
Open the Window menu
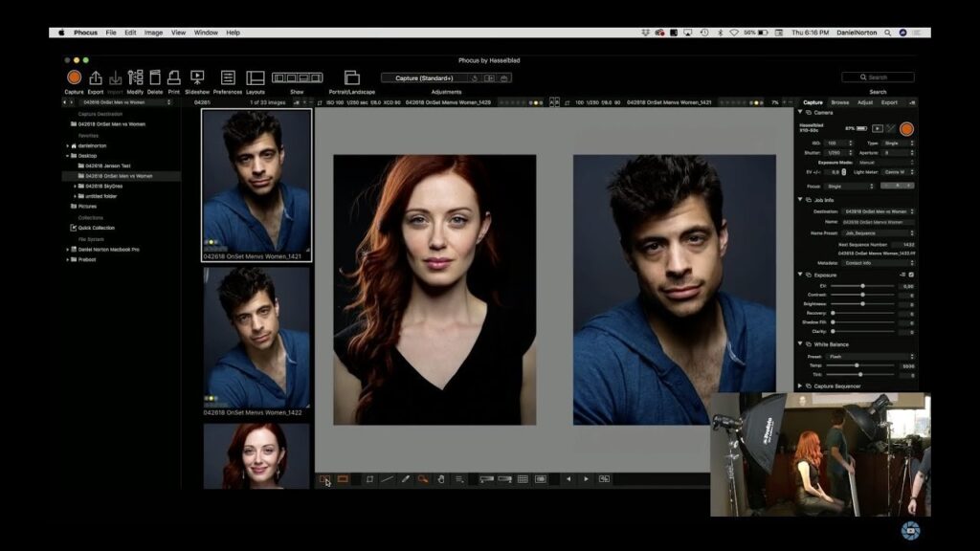point(206,33)
